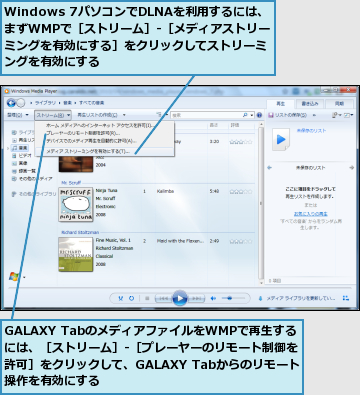Click 音楽 in the breadcrumb path
Image resolution: width=360 pixels, height=395 pixels.
click(68, 103)
